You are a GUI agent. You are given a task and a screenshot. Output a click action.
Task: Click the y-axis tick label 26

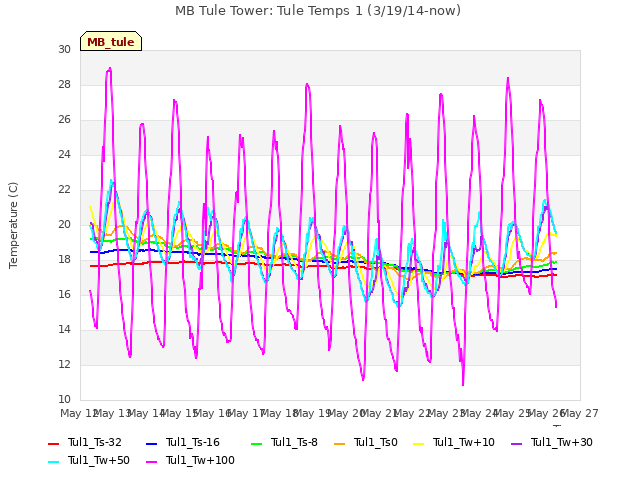64,120
